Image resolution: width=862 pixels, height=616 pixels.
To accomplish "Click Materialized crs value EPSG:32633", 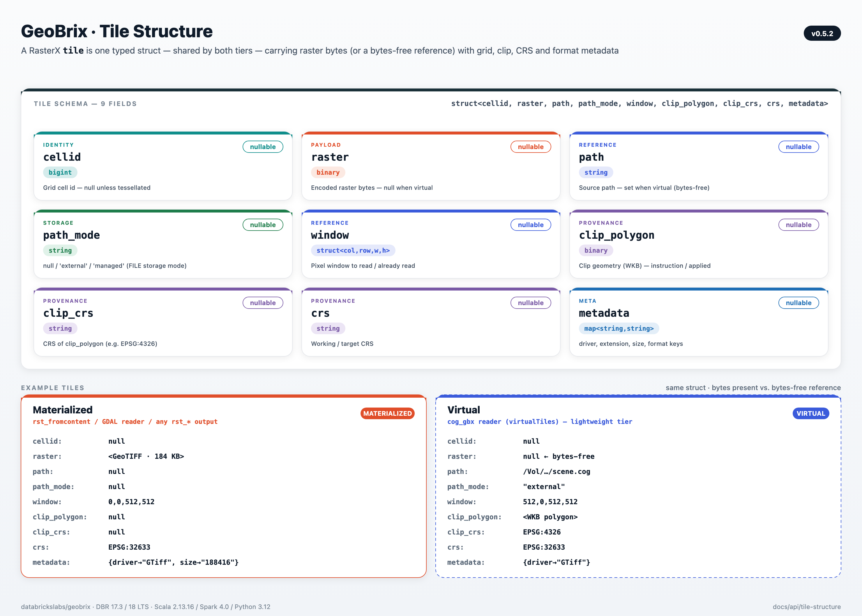I will 129,547.
